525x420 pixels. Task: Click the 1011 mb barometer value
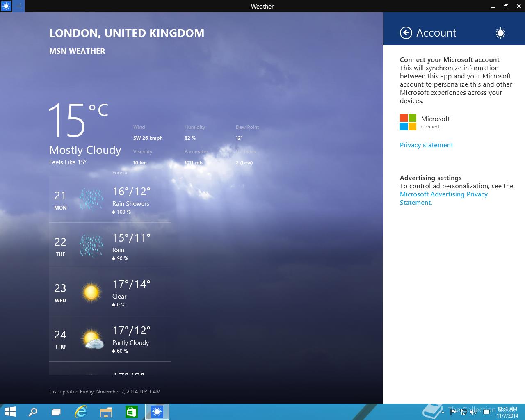click(194, 163)
